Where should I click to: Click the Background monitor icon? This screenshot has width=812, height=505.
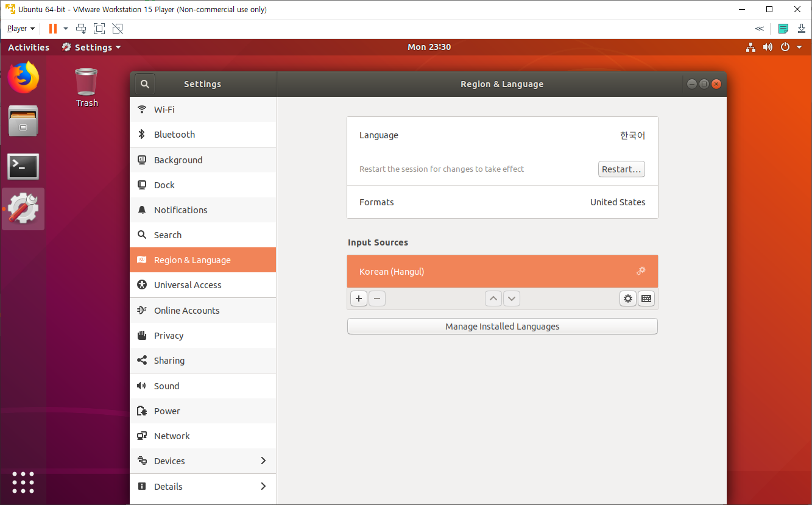tap(142, 160)
